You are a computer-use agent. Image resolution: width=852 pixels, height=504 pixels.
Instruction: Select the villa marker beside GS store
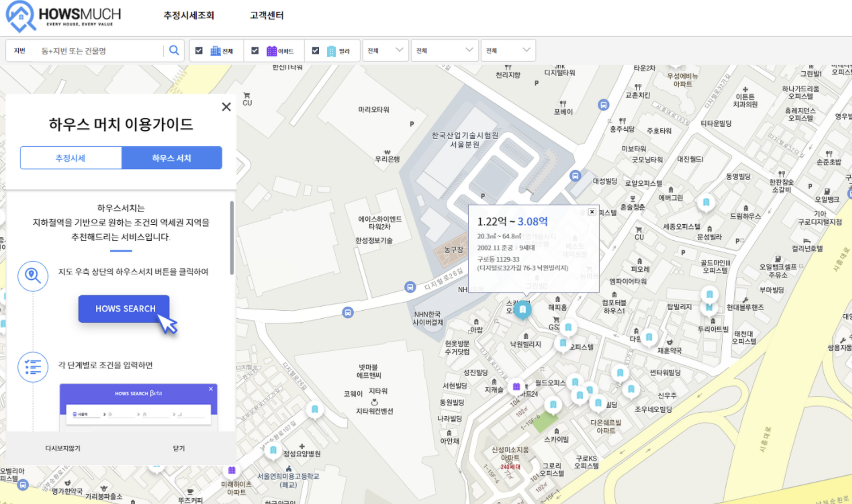coord(568,328)
